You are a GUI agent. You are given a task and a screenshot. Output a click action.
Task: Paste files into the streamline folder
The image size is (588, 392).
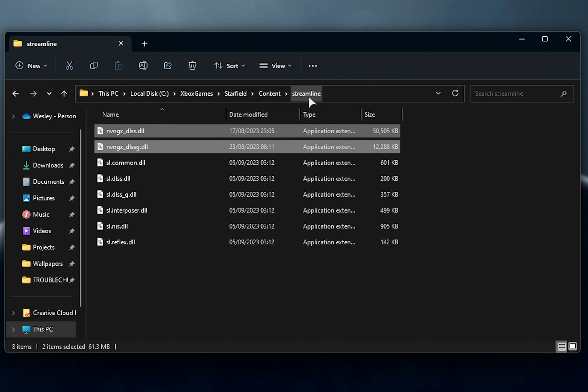(118, 65)
